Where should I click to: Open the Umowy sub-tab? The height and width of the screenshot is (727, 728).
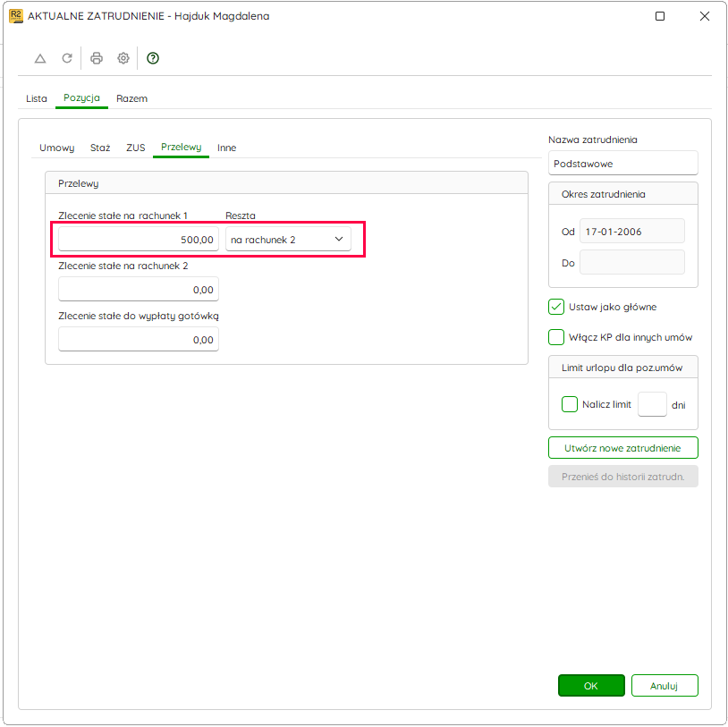point(56,148)
